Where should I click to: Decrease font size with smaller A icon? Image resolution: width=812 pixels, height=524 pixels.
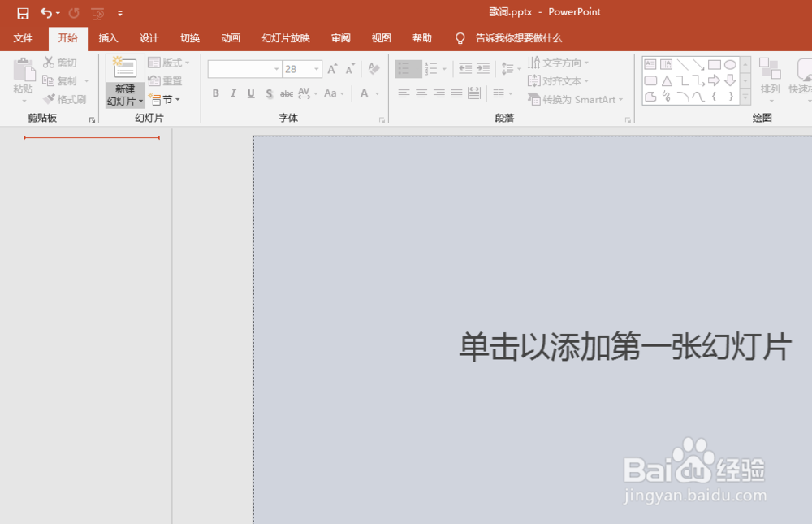tap(351, 68)
